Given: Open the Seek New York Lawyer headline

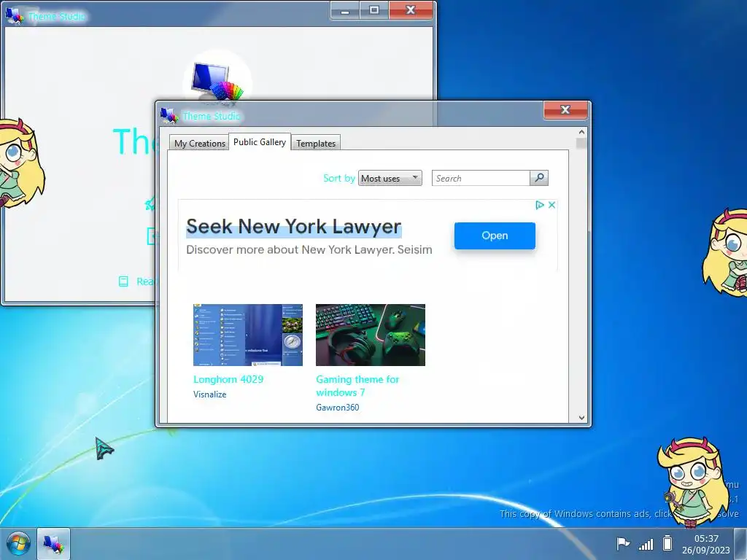Looking at the screenshot, I should tap(294, 226).
